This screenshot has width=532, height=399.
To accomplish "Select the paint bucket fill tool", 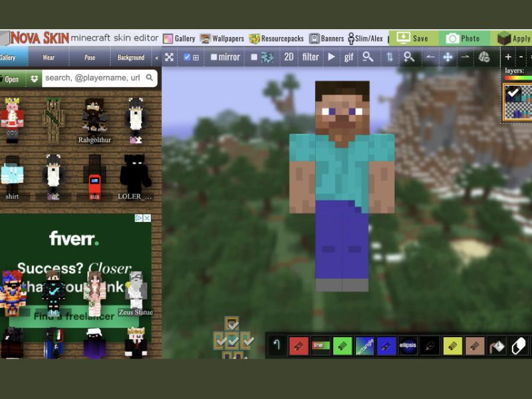I will click(x=497, y=346).
